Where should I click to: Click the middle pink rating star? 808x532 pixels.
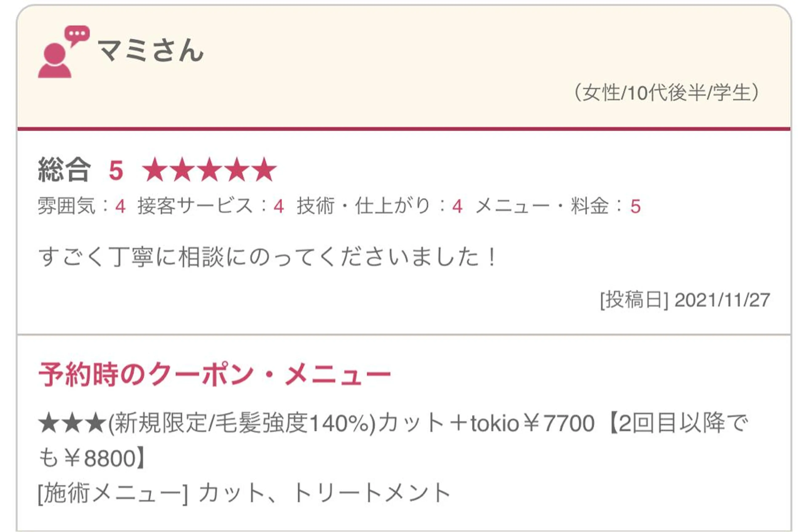coord(209,169)
